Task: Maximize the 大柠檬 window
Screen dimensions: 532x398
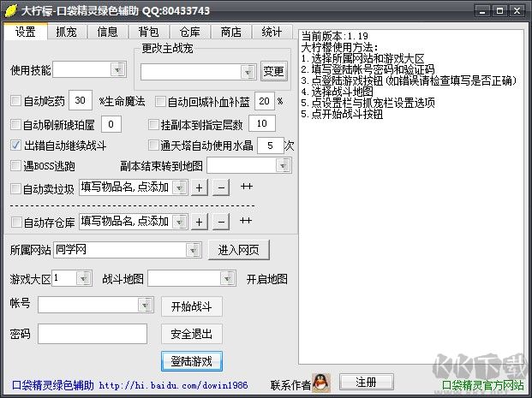Action: pyautogui.click(x=499, y=11)
